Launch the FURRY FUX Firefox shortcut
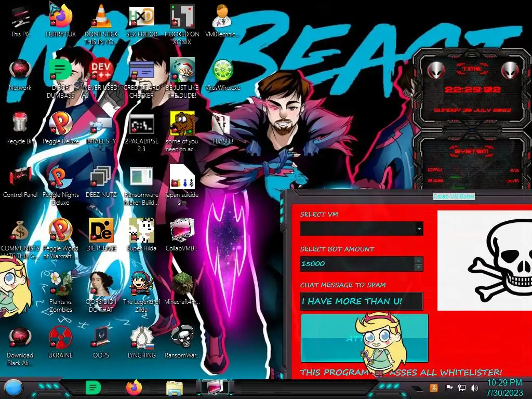This screenshot has height=399, width=532. coord(60,21)
